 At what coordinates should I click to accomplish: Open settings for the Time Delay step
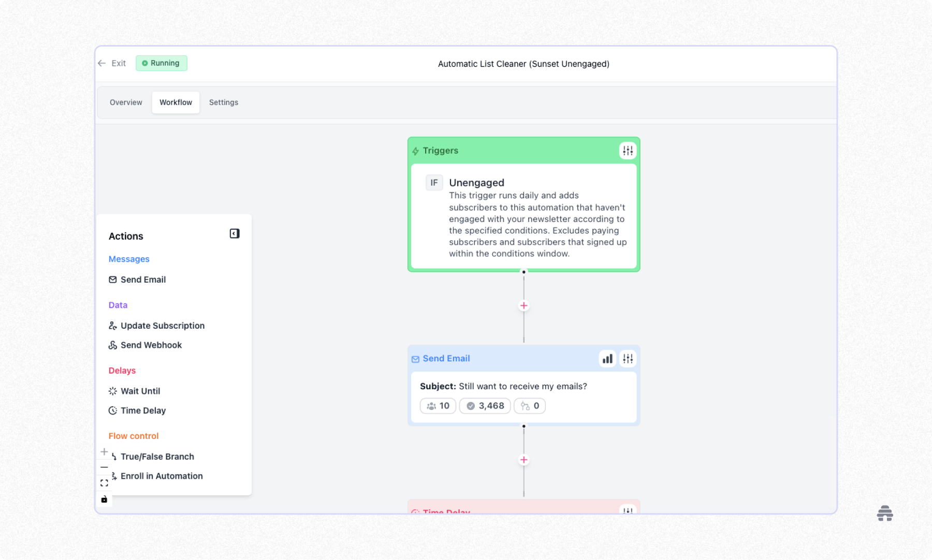[x=627, y=510]
